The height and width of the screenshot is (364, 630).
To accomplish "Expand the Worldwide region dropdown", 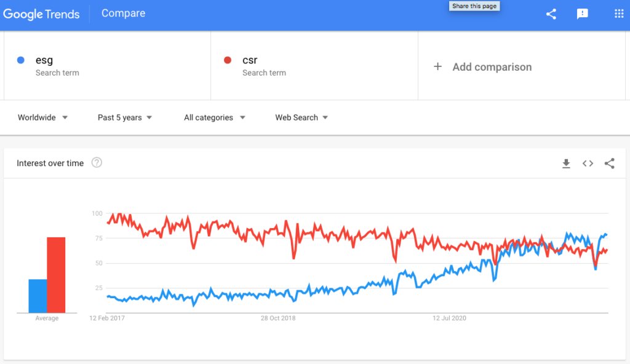I will tap(43, 117).
